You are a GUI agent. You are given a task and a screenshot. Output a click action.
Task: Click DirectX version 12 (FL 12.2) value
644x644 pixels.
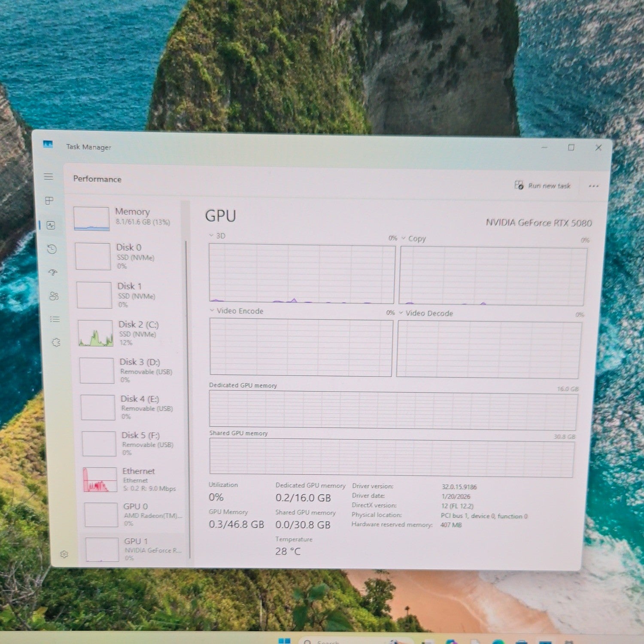click(457, 506)
